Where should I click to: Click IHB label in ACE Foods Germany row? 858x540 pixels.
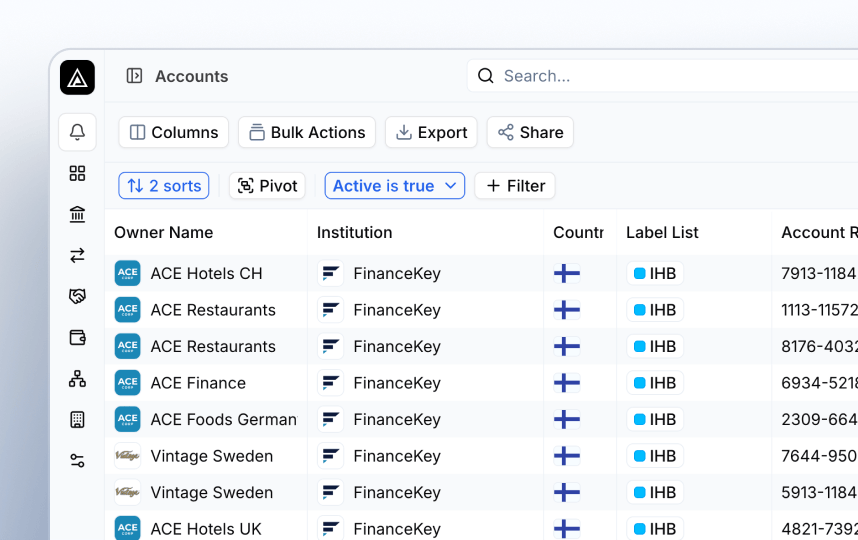point(655,419)
